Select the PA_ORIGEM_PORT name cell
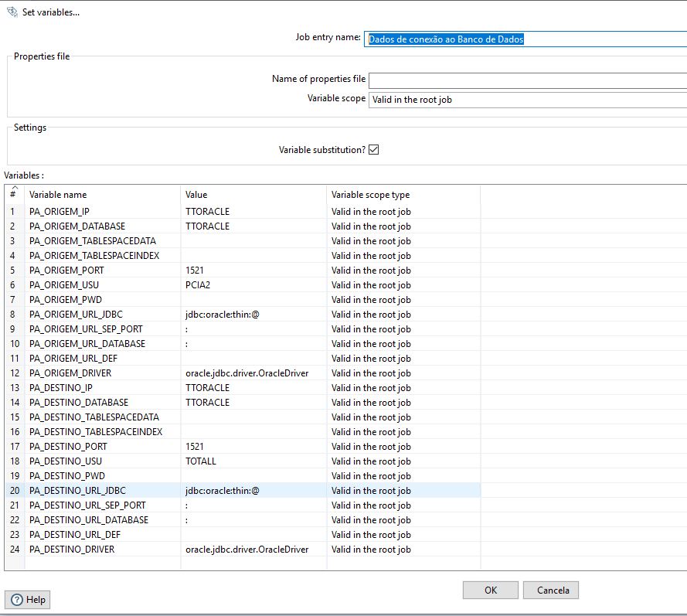 click(x=103, y=271)
